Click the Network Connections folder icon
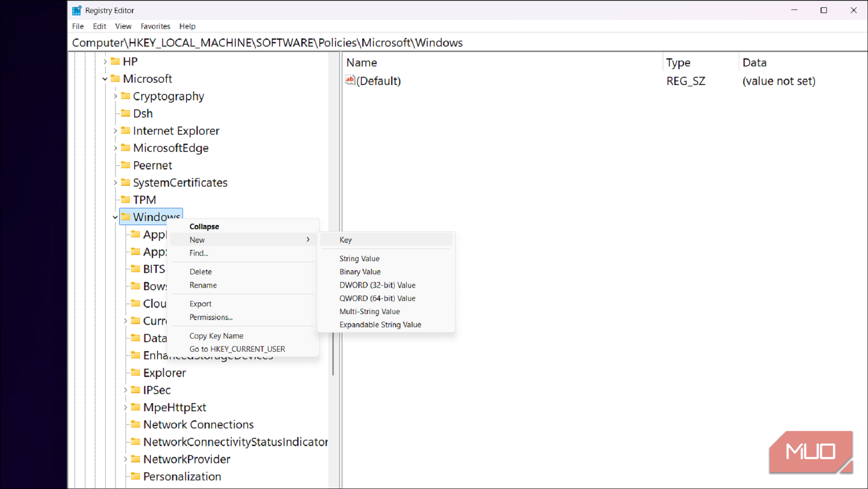868x489 pixels. pyautogui.click(x=135, y=424)
